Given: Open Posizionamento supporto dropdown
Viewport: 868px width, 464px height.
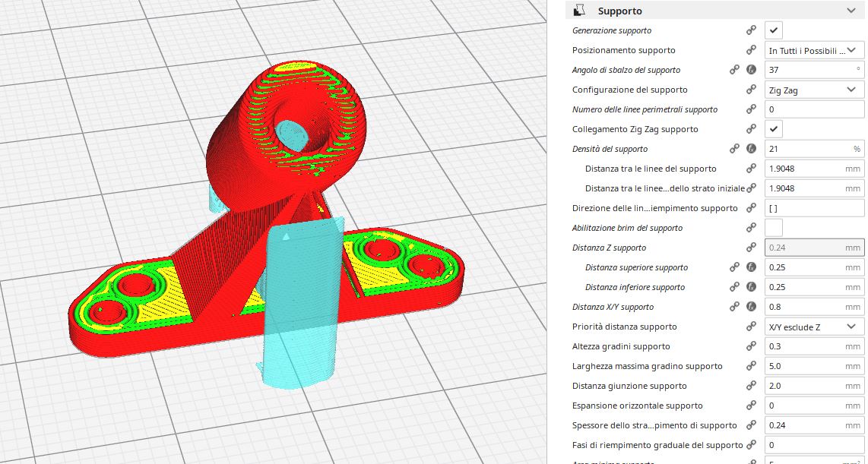Looking at the screenshot, I should [814, 50].
